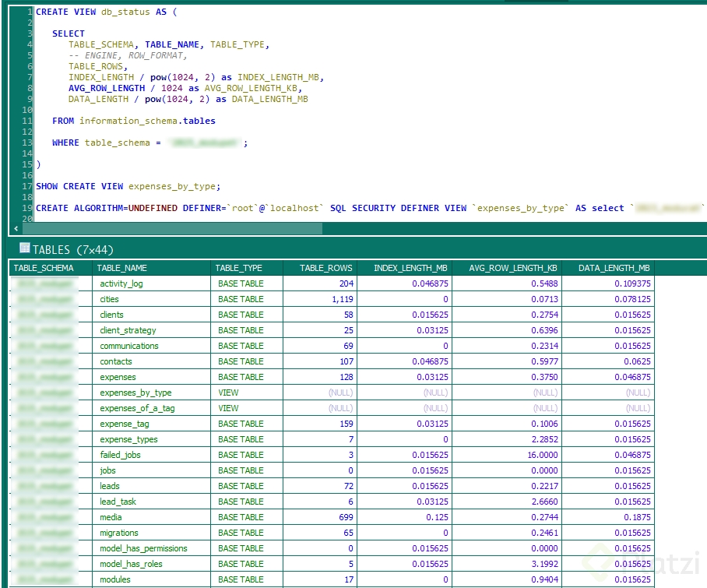The height and width of the screenshot is (588, 707).
Task: Click the query editor's horizontal scrollbar thumb
Action: (x=172, y=229)
